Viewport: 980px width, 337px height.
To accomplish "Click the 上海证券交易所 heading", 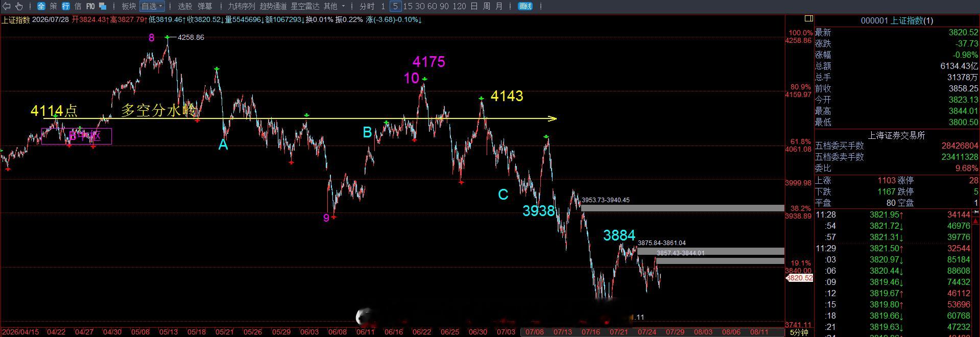I will pyautogui.click(x=896, y=135).
